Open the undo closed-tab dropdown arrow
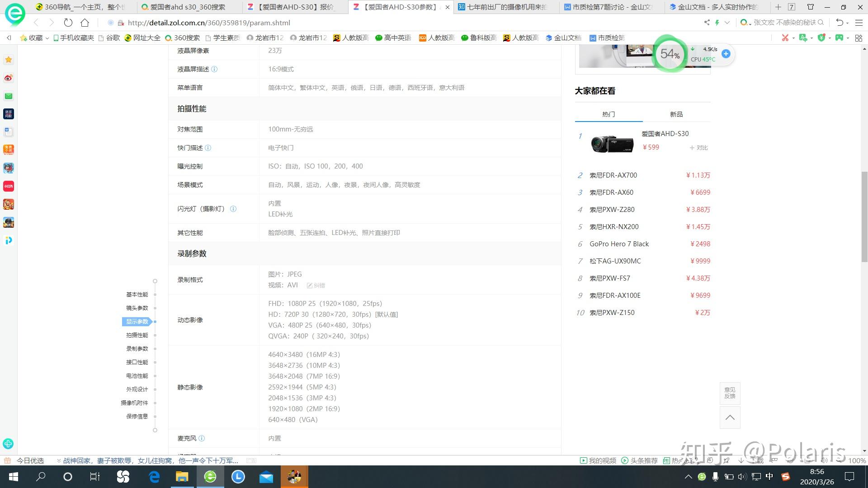Screen dimensions: 868x488 848,23
